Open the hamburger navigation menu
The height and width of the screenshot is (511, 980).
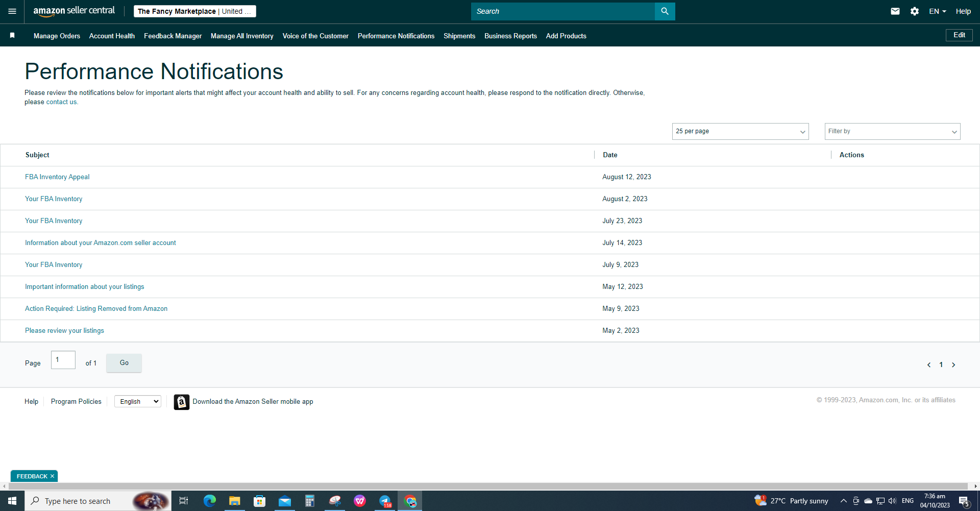click(12, 11)
